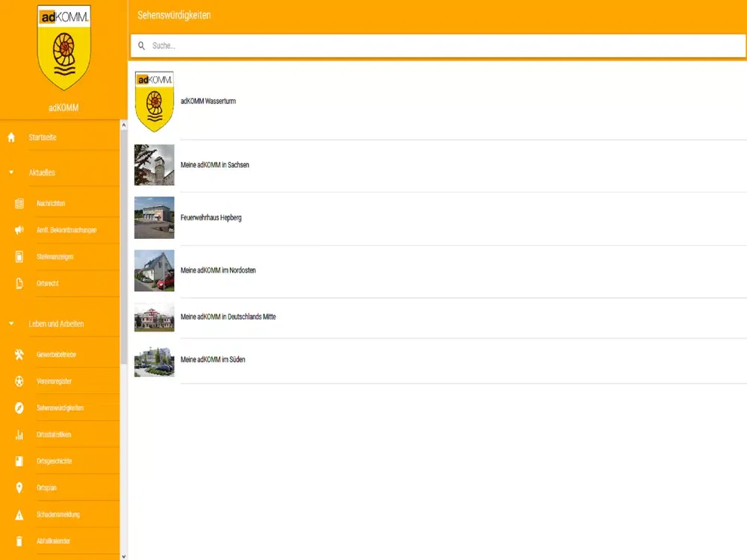Click sidebar scrollbar down arrow

pos(124,556)
